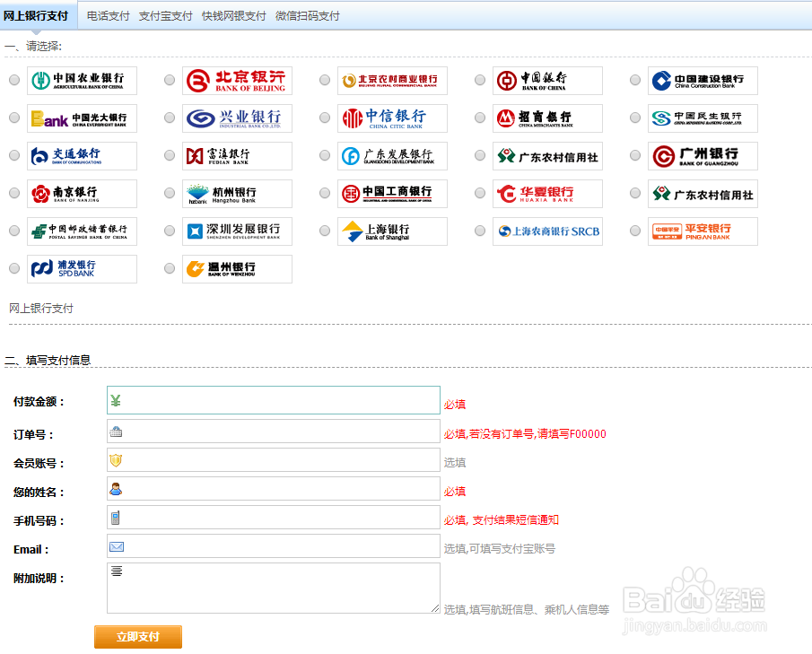Click the Bank of Guangzhou logo

coord(703,156)
